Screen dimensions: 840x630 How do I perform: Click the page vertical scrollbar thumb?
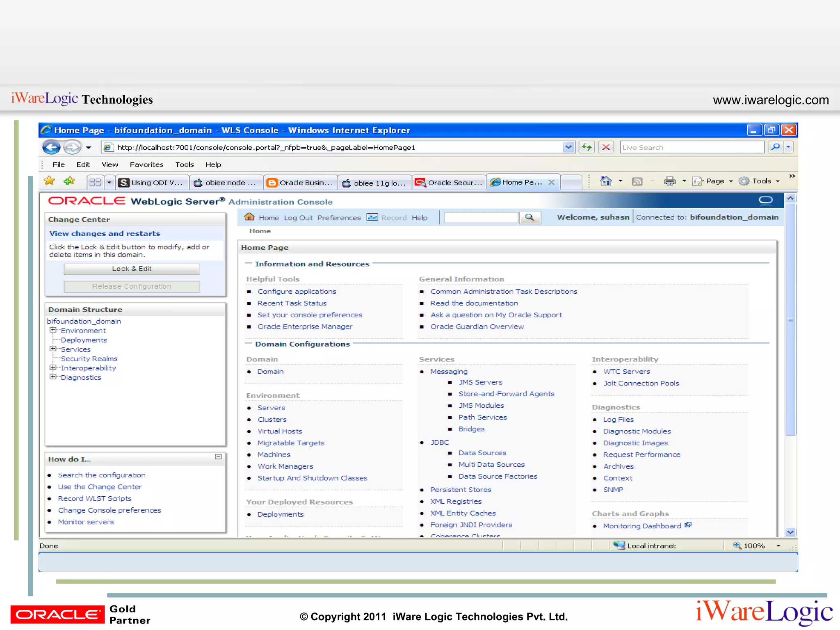[x=790, y=320]
